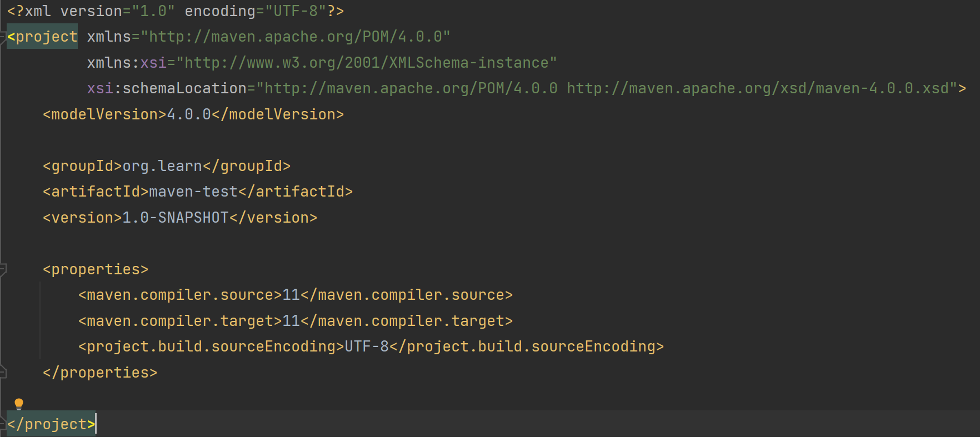Click the maven.compiler.target 11 line
This screenshot has height=437, width=980.
click(x=296, y=321)
